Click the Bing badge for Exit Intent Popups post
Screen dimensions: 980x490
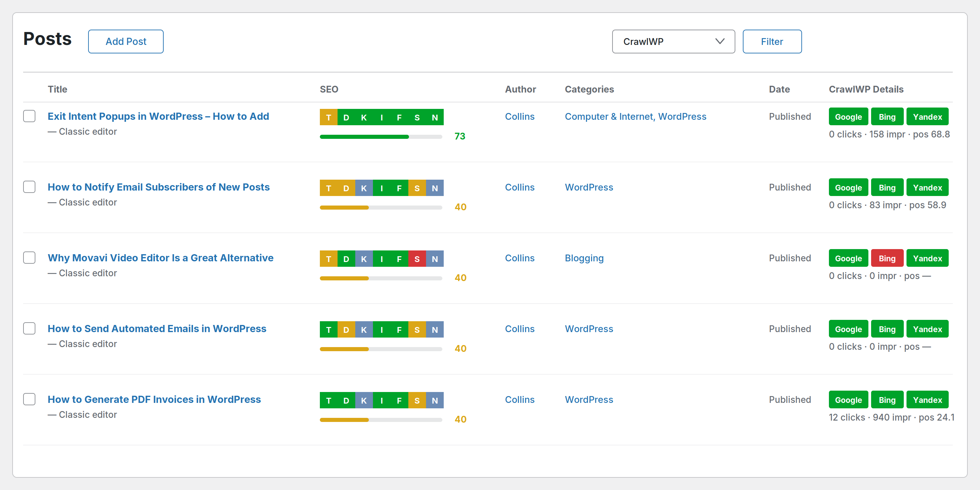click(887, 117)
